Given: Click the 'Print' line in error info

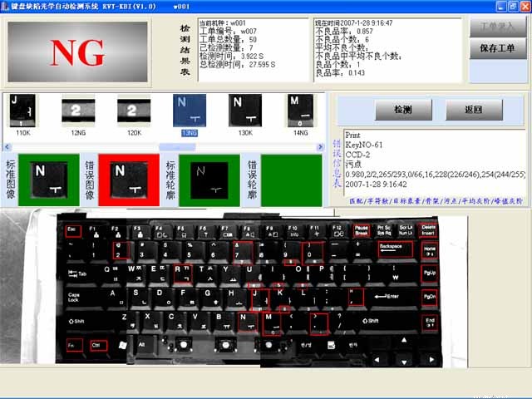Looking at the screenshot, I should 352,135.
